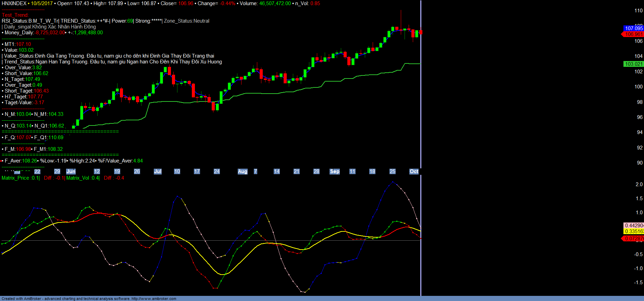Viewport: 644px width, 301px height.
Task: Select the Aug month label on time axis
Action: coord(243,171)
